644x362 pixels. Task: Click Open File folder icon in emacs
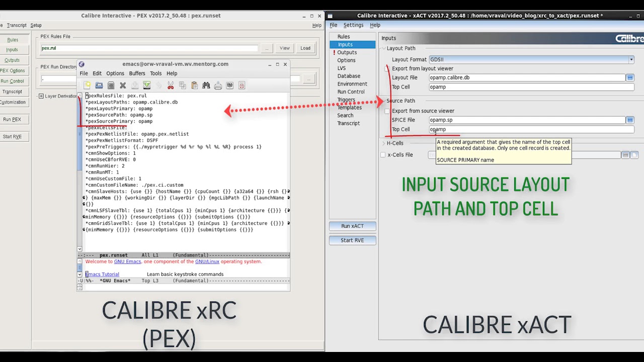(x=99, y=85)
